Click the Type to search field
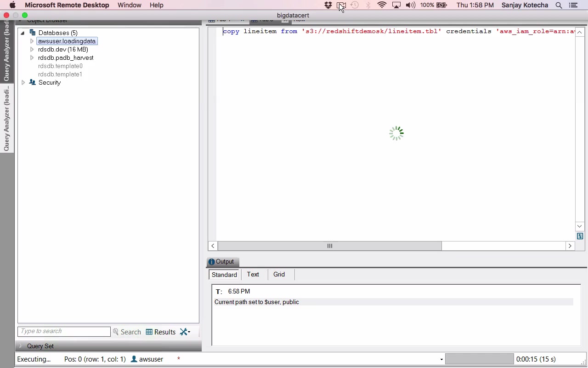 click(64, 331)
